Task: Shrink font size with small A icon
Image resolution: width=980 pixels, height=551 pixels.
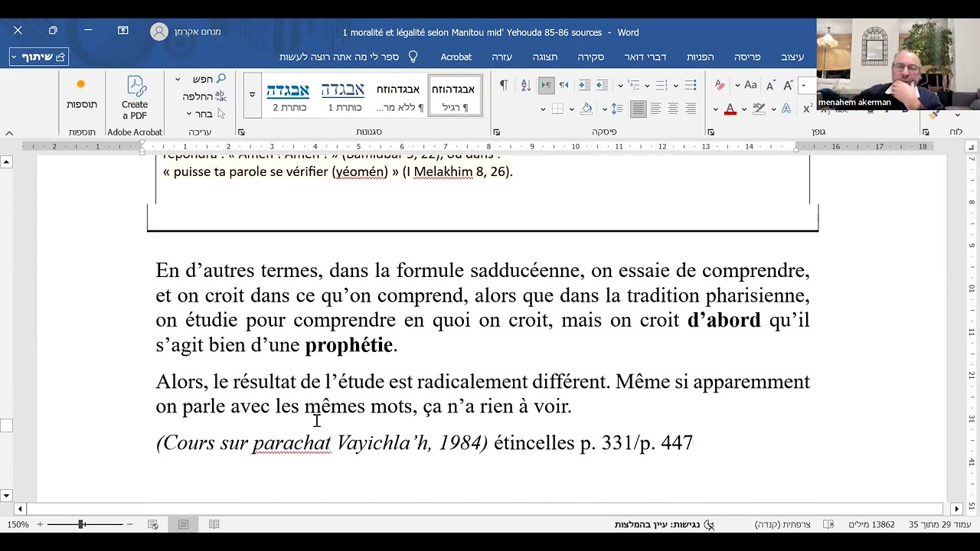Action: click(x=770, y=86)
